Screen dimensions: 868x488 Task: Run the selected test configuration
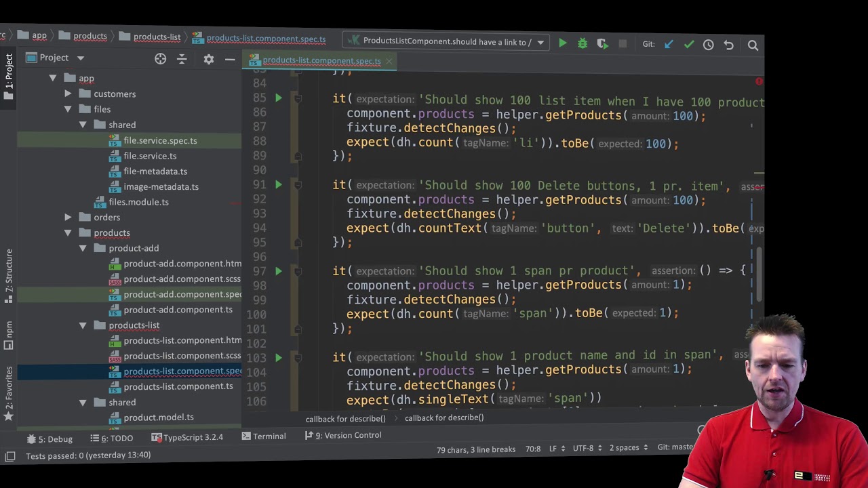coord(562,43)
